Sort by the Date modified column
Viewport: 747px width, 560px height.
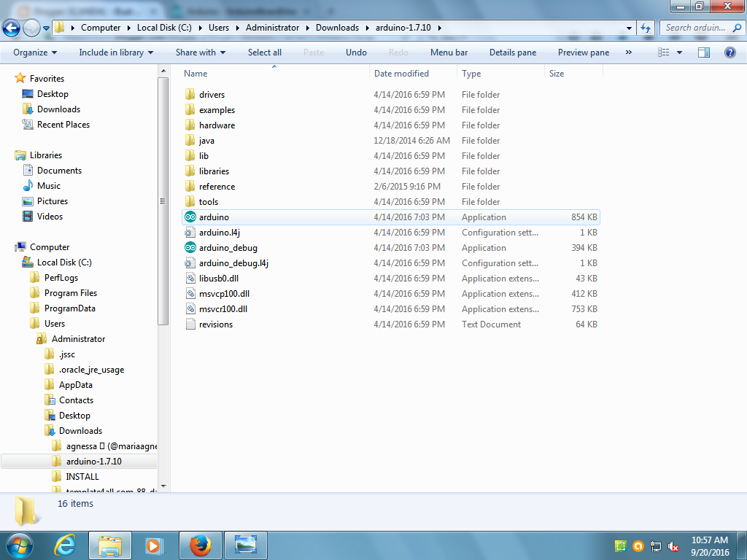[x=413, y=74]
